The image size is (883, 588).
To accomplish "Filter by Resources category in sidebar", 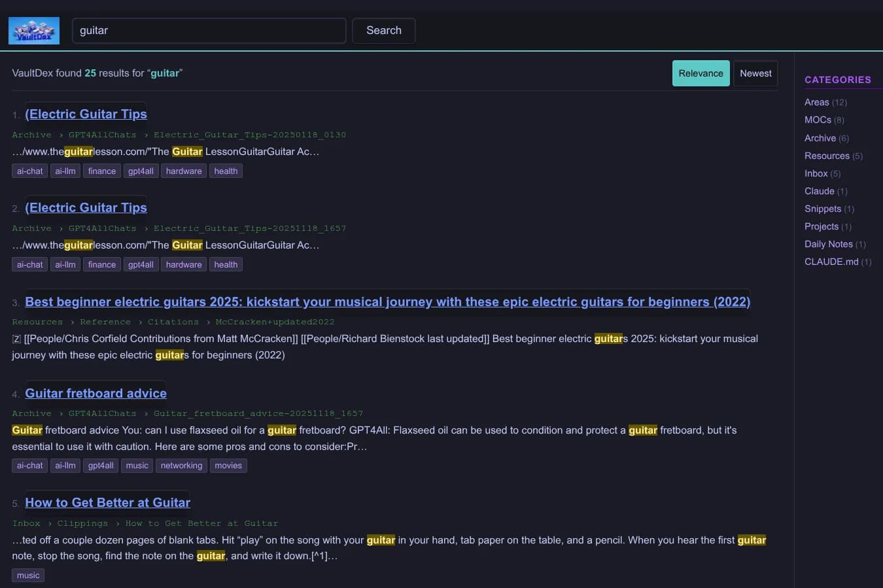I will pyautogui.click(x=833, y=156).
